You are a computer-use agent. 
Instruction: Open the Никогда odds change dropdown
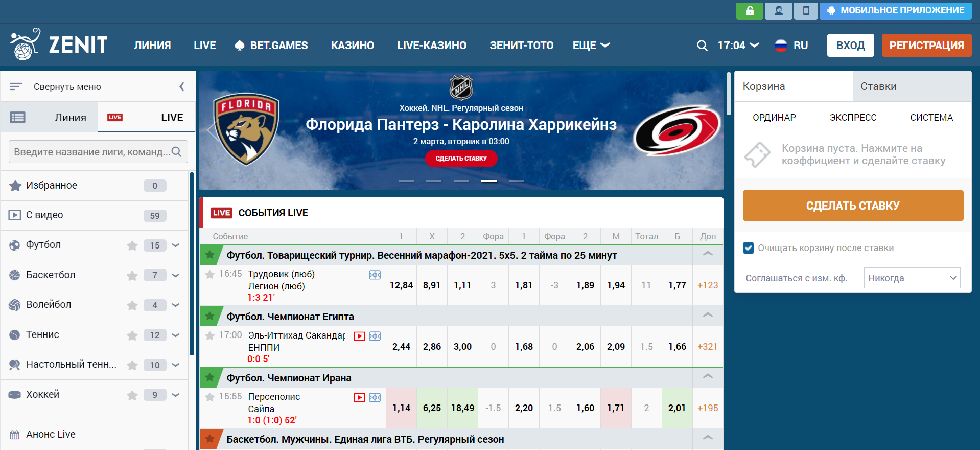912,278
